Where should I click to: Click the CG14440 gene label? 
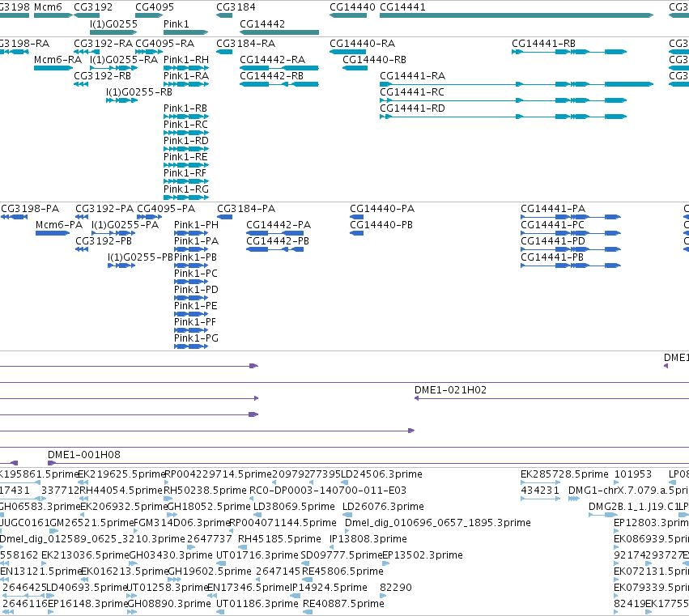click(x=352, y=7)
